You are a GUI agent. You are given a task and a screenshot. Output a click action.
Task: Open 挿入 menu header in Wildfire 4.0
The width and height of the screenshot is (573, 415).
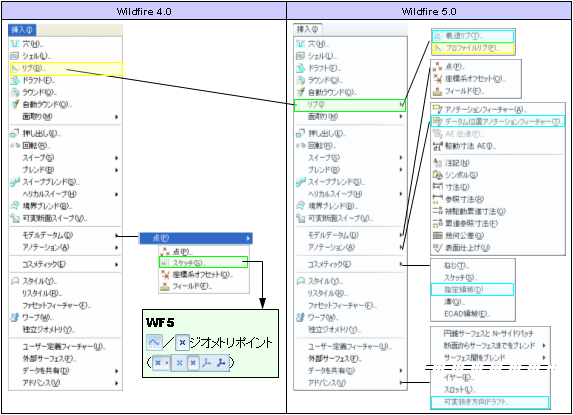point(22,30)
